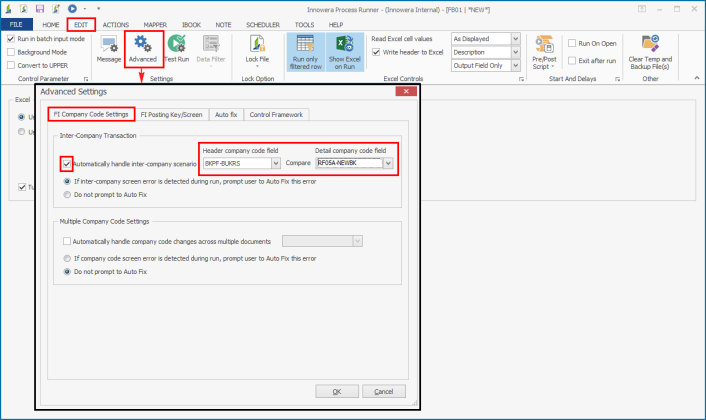Enable Background Mode checkbox
Screen dimensions: 706x420
pos(11,51)
